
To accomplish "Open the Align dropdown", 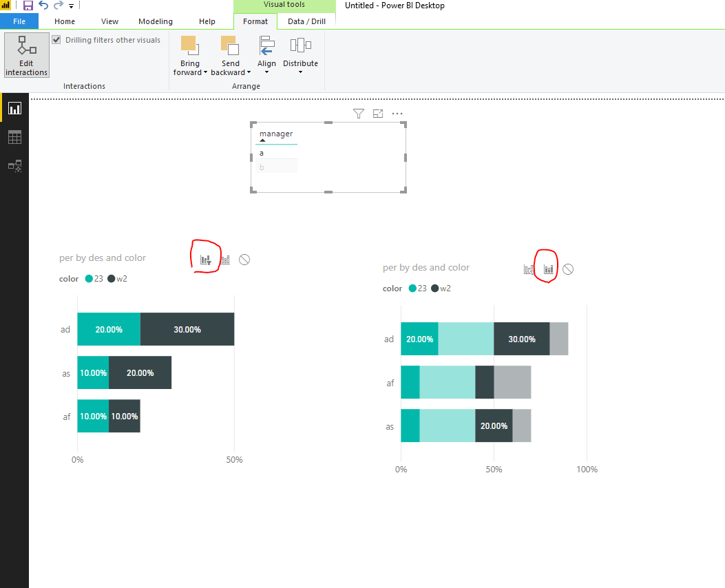I will coord(266,54).
